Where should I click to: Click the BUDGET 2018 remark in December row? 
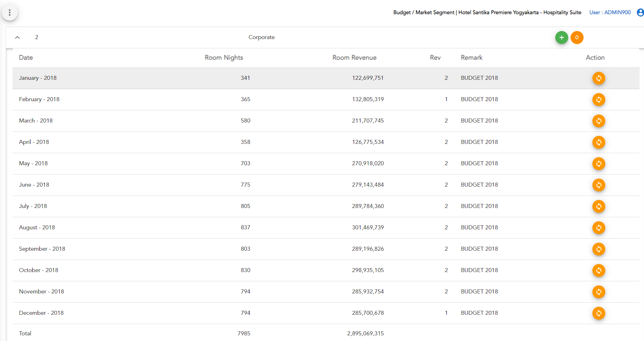479,313
